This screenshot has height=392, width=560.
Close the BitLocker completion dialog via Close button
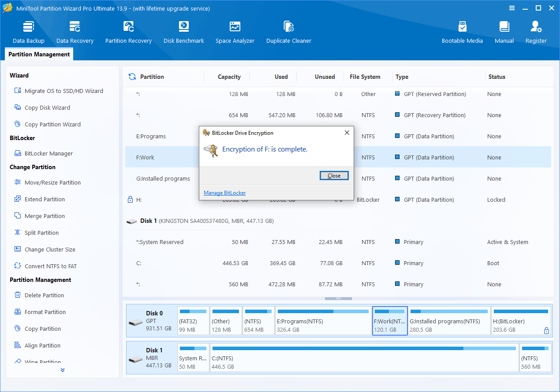[x=334, y=176]
